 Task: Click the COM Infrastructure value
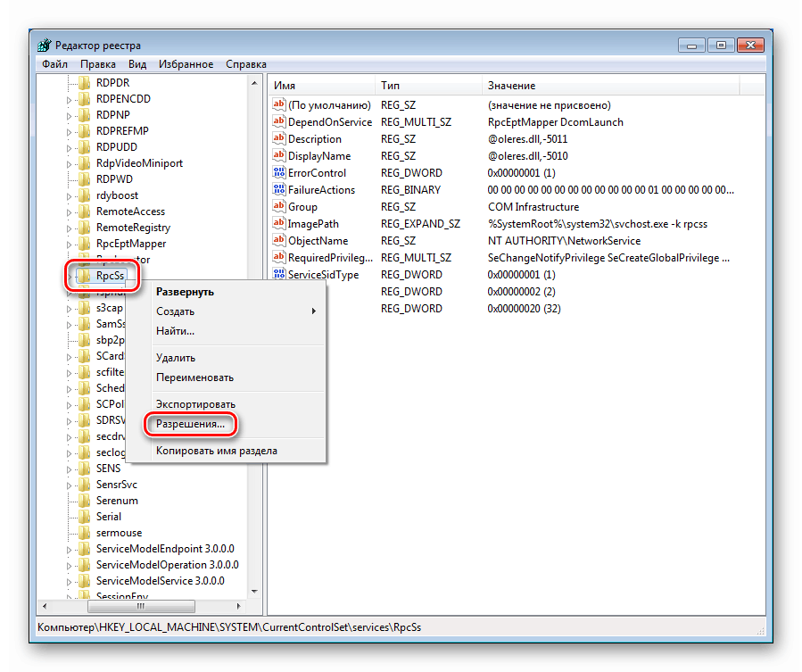(533, 207)
